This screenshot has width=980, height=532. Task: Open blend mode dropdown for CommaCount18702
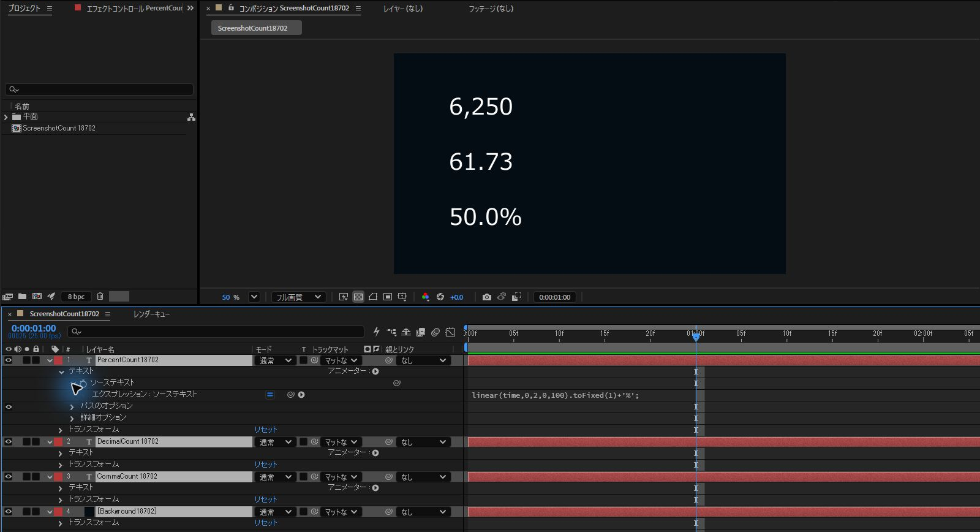(x=275, y=477)
